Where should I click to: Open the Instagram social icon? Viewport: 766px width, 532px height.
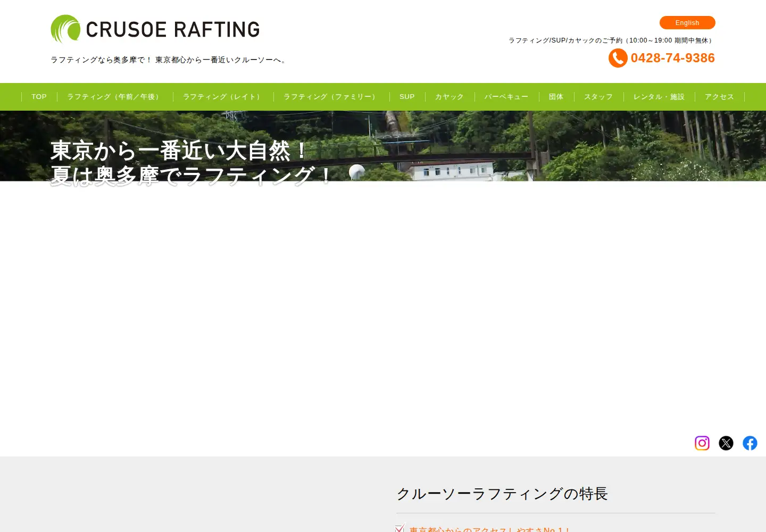(x=702, y=443)
